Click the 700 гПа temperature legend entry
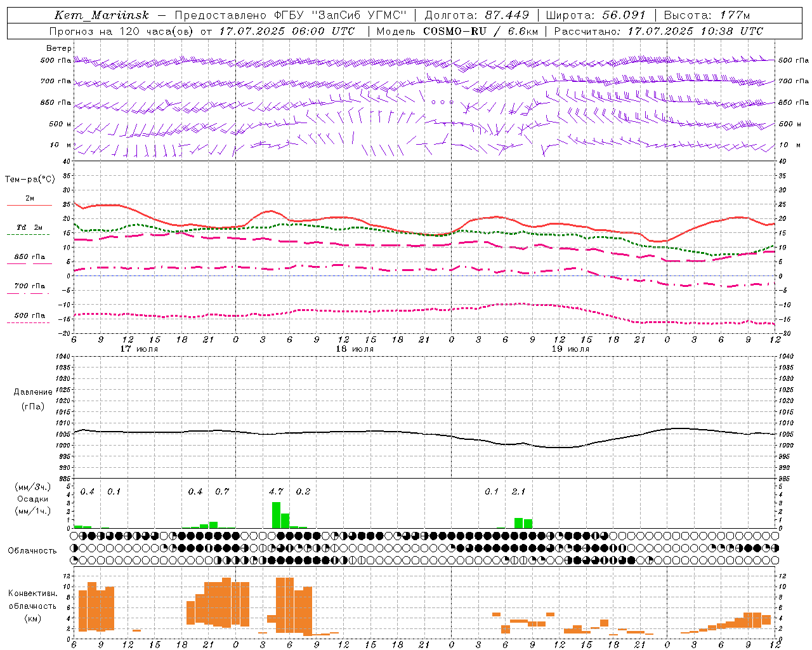This screenshot has height=650, width=812. coord(29,286)
